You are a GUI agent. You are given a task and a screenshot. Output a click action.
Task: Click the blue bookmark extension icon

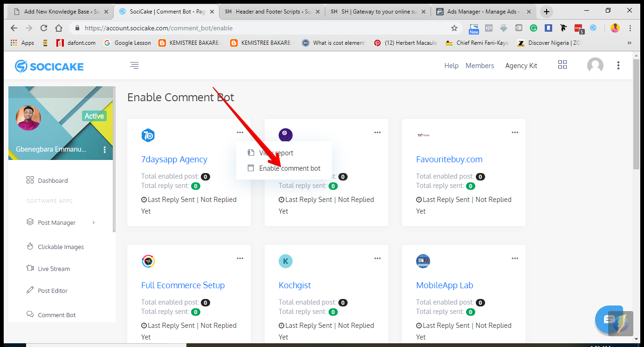[548, 28]
